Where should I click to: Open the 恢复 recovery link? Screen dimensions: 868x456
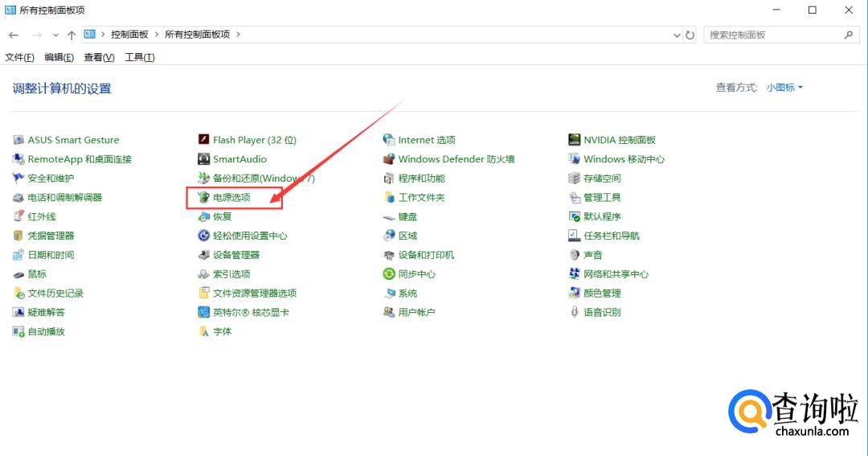pos(222,216)
